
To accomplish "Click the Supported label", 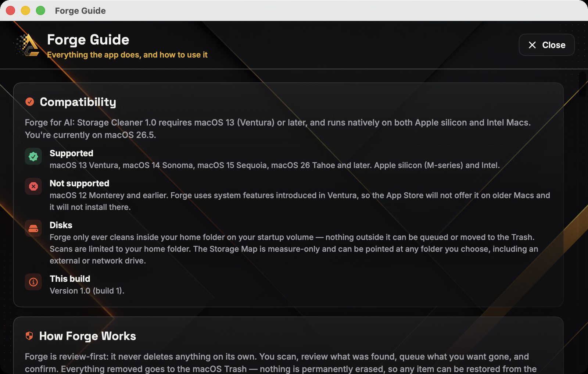I will 71,153.
